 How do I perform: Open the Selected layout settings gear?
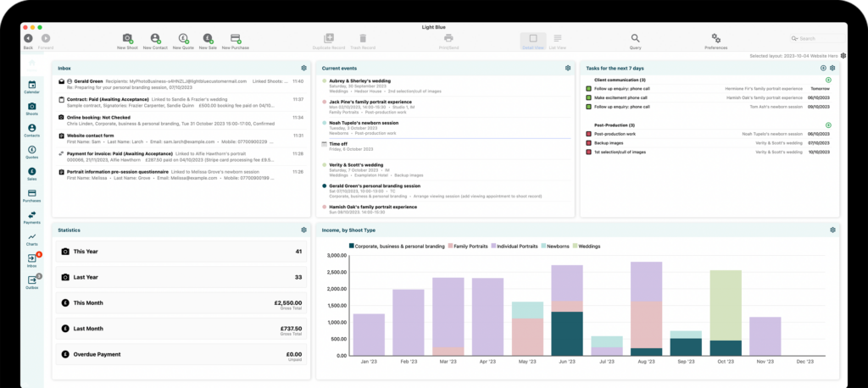coord(843,56)
